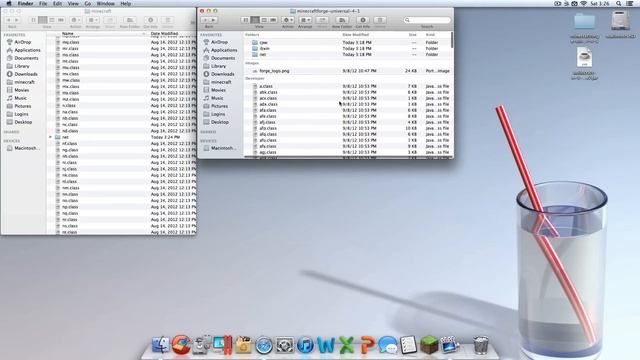
Task: Click Back arrow in minecraftforge-universal window
Action: [x=205, y=20]
